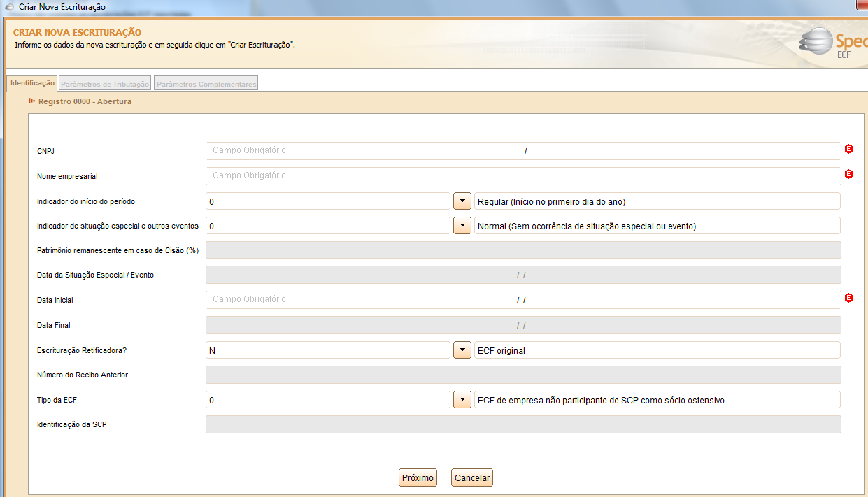Click into the Nome empresarial text field

[522, 175]
